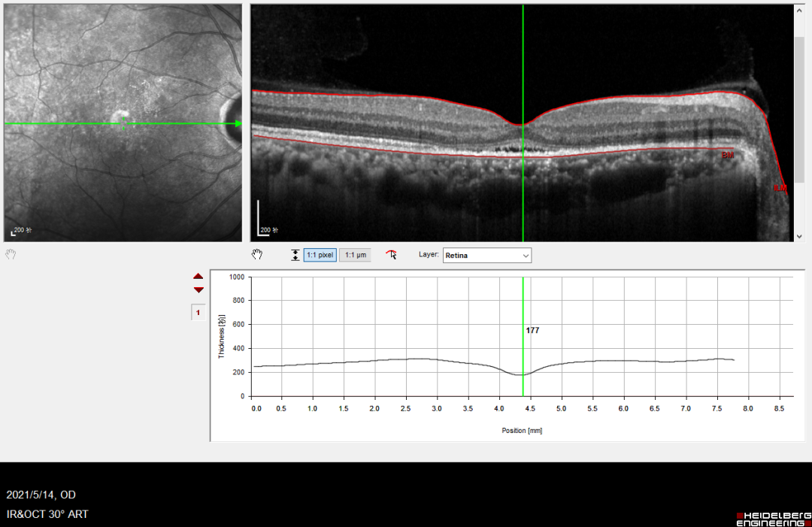Click the OCT panel vertical scrollbar thumb

[x=799, y=109]
